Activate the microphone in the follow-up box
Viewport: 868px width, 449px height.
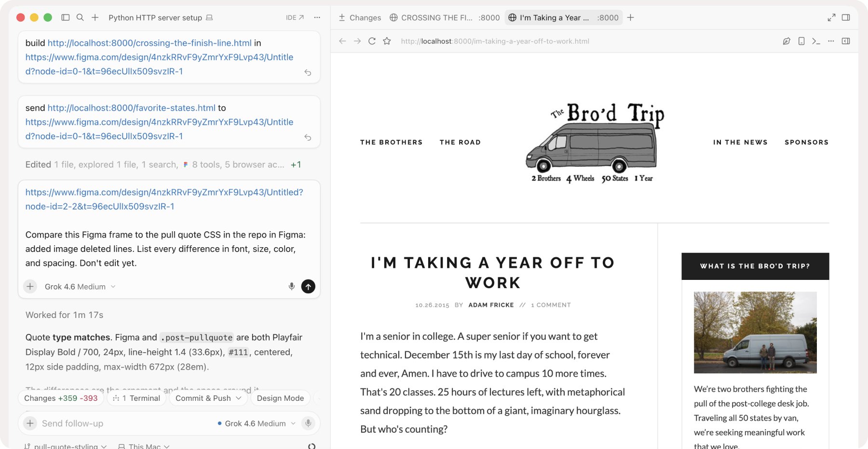(x=308, y=423)
